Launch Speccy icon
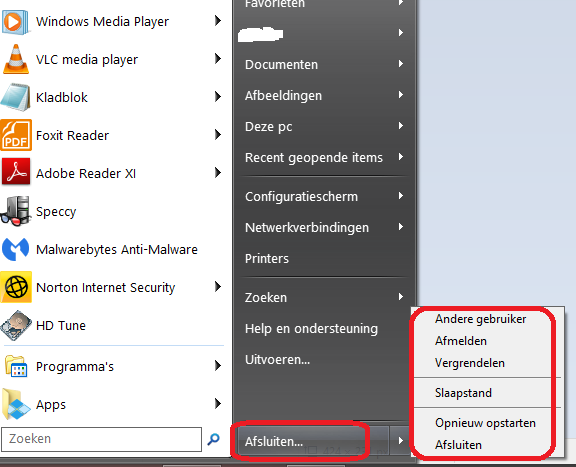 15,211
